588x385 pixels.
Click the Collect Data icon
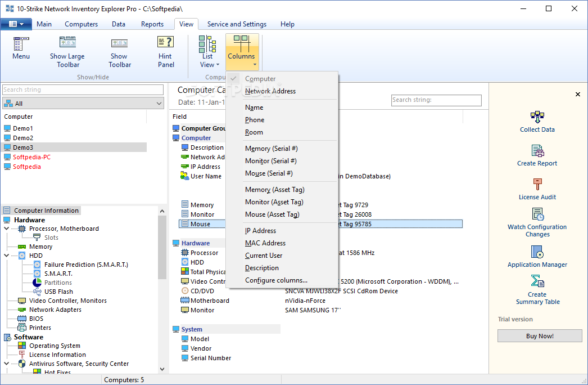[x=537, y=117]
